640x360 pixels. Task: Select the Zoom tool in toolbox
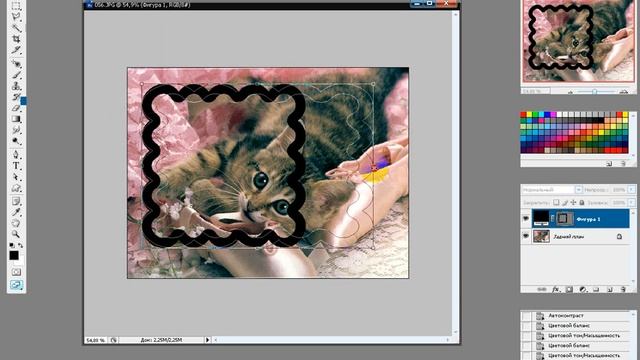click(x=16, y=234)
